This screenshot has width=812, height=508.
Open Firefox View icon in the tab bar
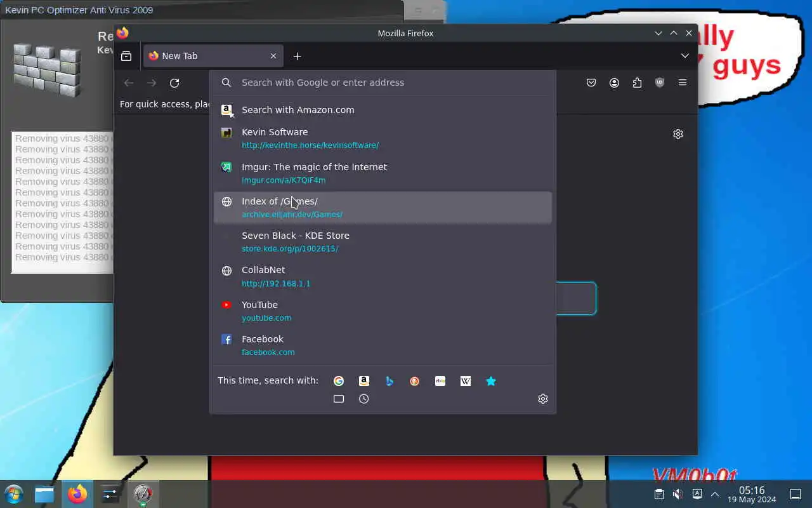point(126,56)
